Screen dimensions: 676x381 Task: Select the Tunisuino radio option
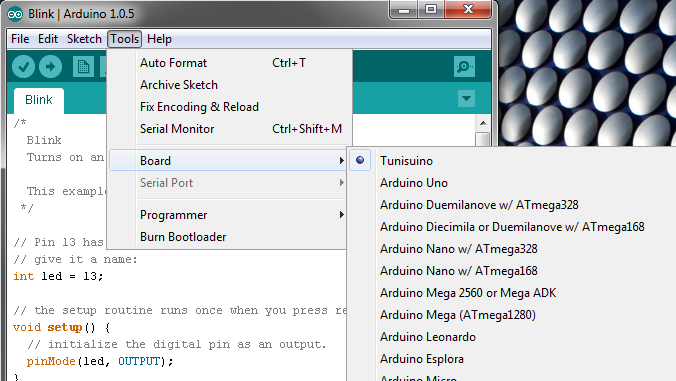pyautogui.click(x=360, y=160)
